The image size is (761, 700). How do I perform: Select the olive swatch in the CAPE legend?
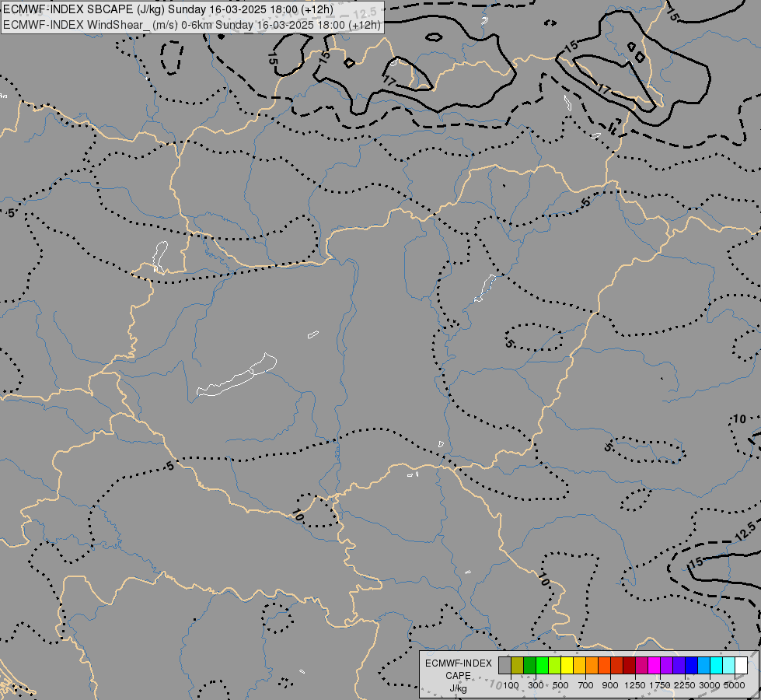[x=518, y=665]
